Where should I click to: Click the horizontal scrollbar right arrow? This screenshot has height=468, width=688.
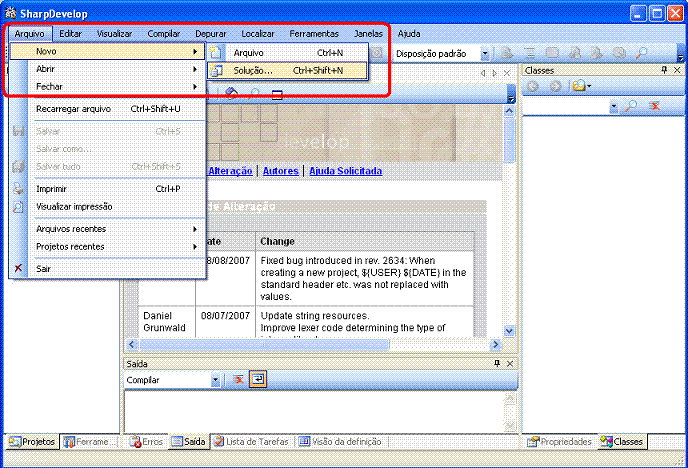pyautogui.click(x=495, y=344)
